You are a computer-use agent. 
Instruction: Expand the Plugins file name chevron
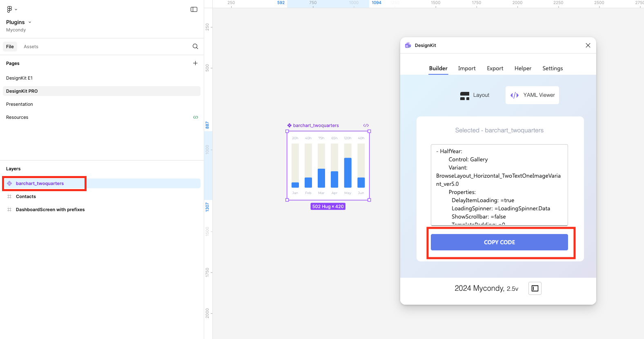[30, 22]
